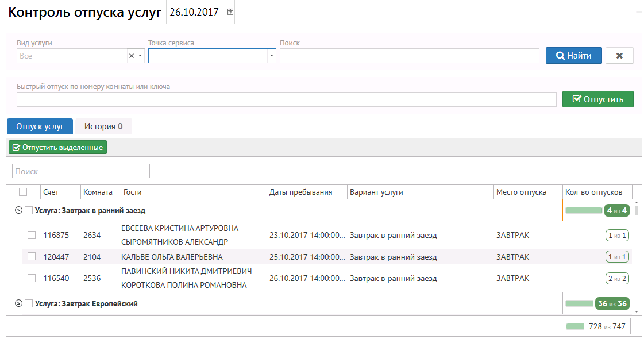
Task: Click the total 728 из 747 progress indicator
Action: [597, 326]
